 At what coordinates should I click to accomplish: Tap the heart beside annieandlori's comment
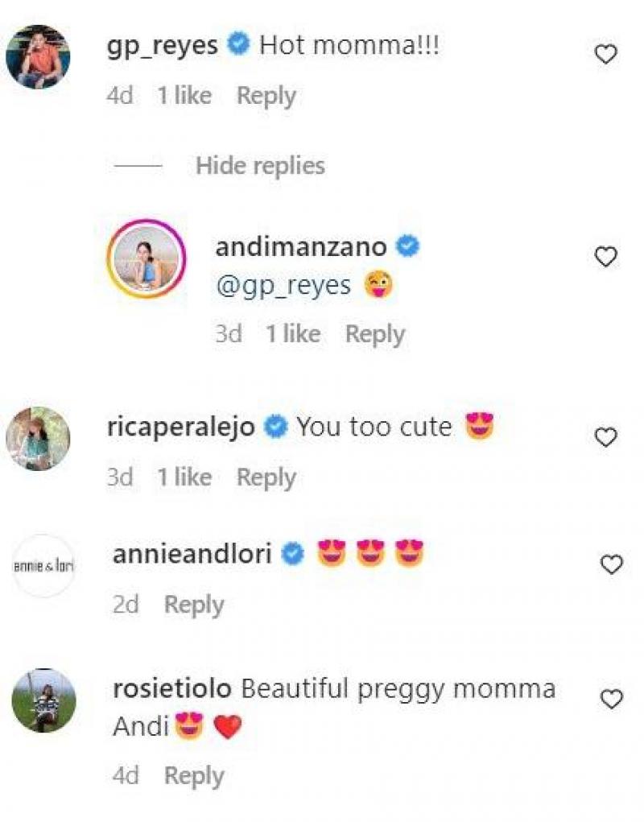pos(612,565)
